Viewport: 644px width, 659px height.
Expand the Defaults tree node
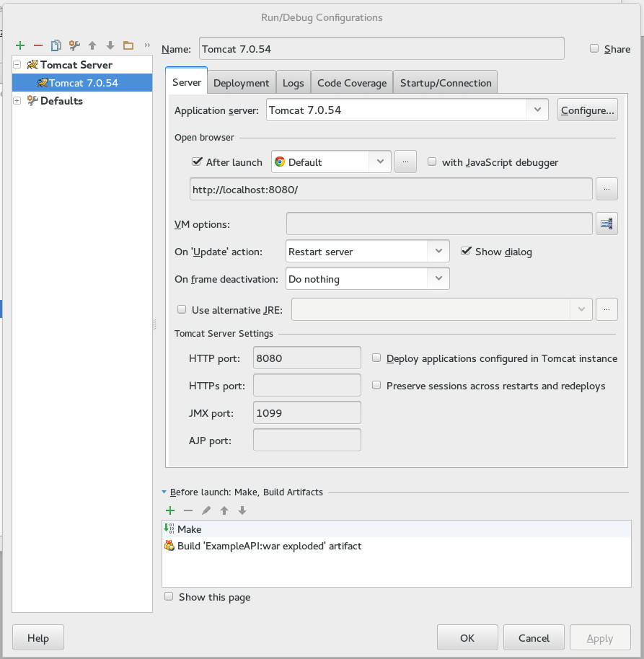[16, 101]
